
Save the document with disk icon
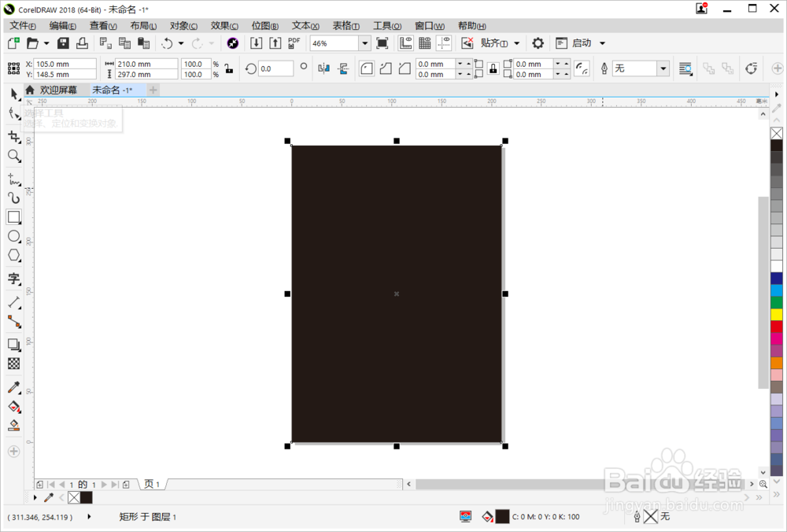click(x=63, y=43)
